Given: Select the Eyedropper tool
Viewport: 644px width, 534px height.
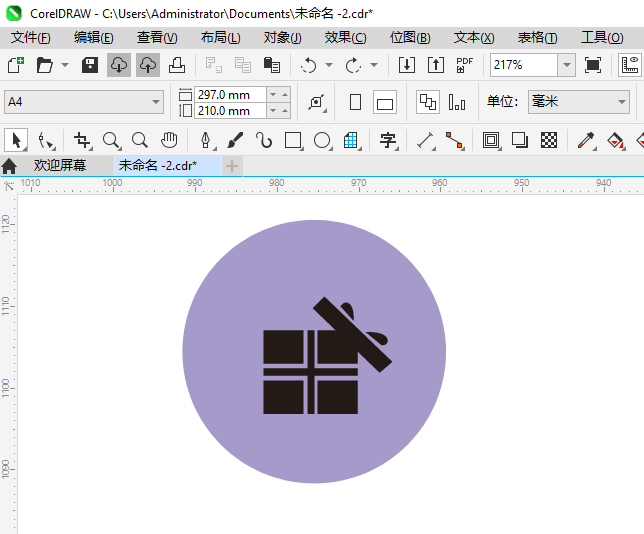Looking at the screenshot, I should pos(586,140).
